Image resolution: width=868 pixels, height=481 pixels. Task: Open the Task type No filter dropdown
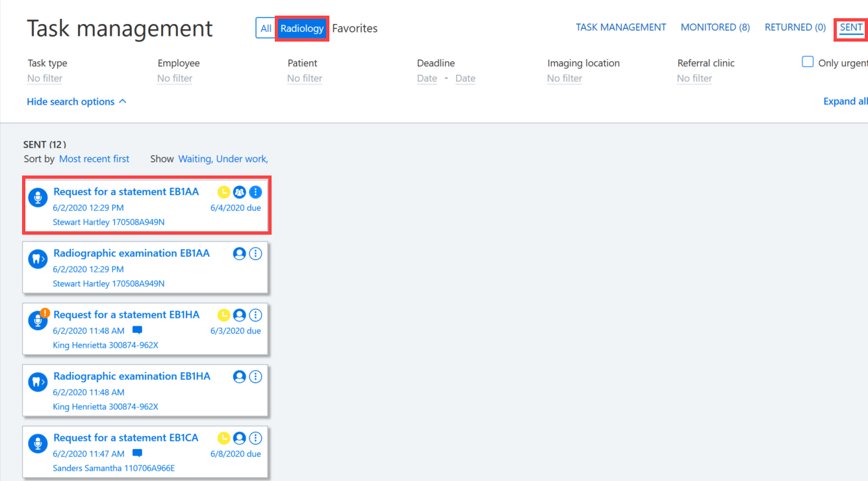click(45, 79)
